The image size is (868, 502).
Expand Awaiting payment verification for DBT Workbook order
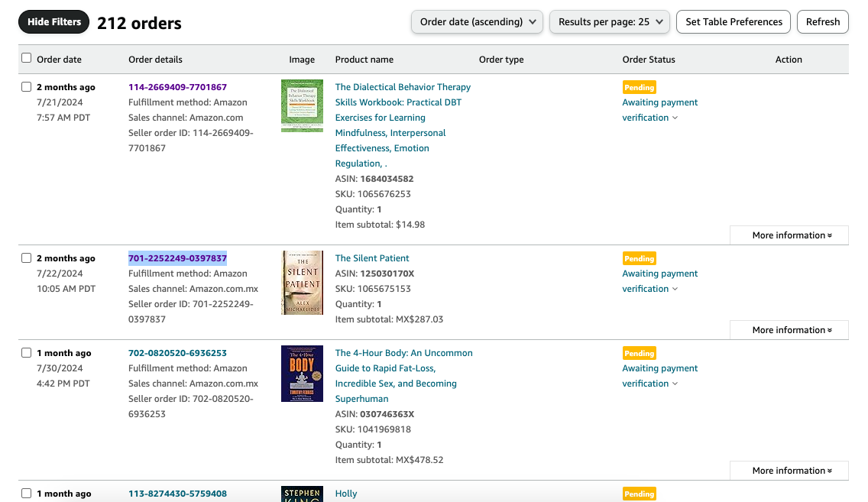click(660, 109)
